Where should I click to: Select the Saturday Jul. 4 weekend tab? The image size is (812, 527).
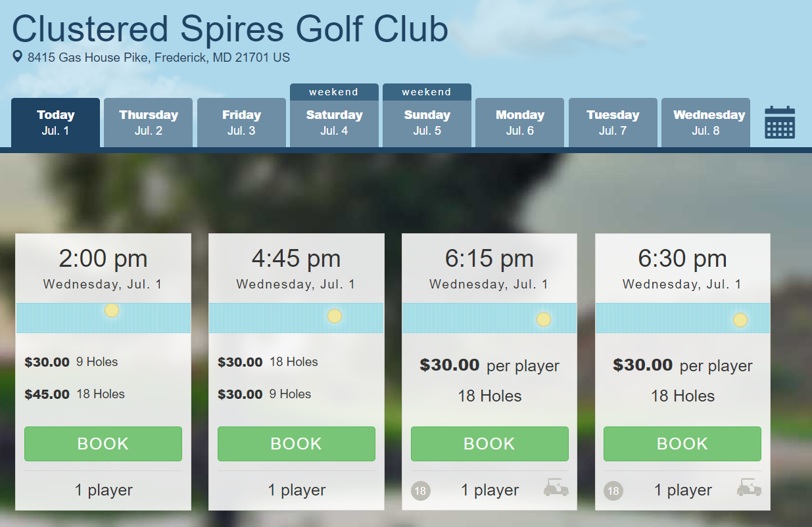click(334, 122)
